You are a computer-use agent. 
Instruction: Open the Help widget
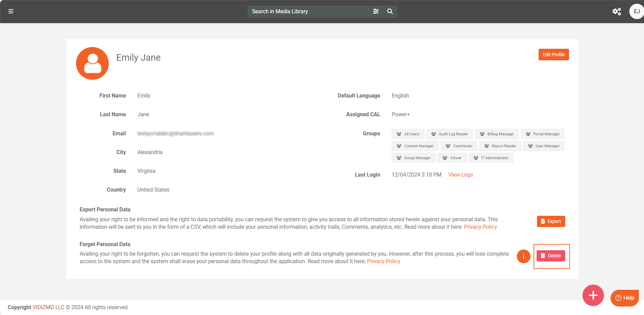click(x=625, y=298)
